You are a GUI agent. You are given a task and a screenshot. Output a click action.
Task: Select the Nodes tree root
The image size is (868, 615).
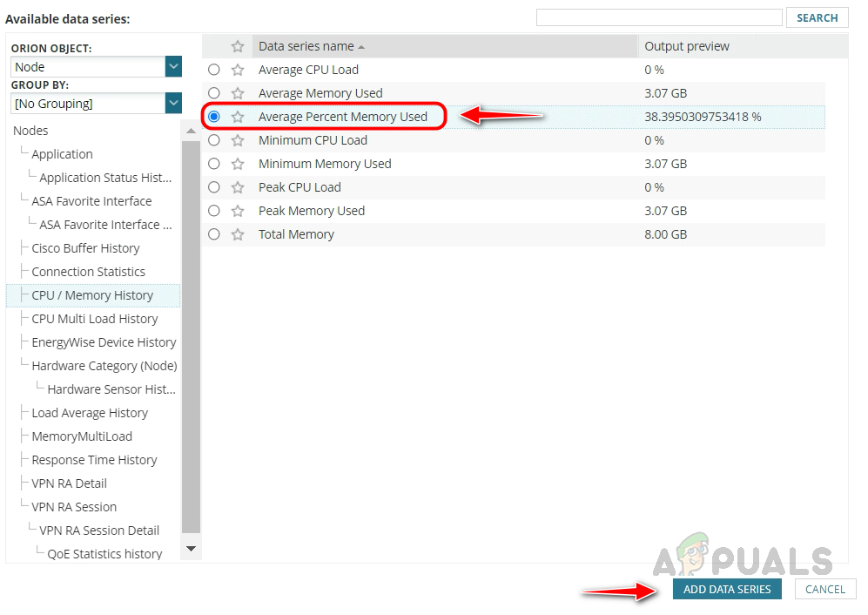pyautogui.click(x=30, y=131)
